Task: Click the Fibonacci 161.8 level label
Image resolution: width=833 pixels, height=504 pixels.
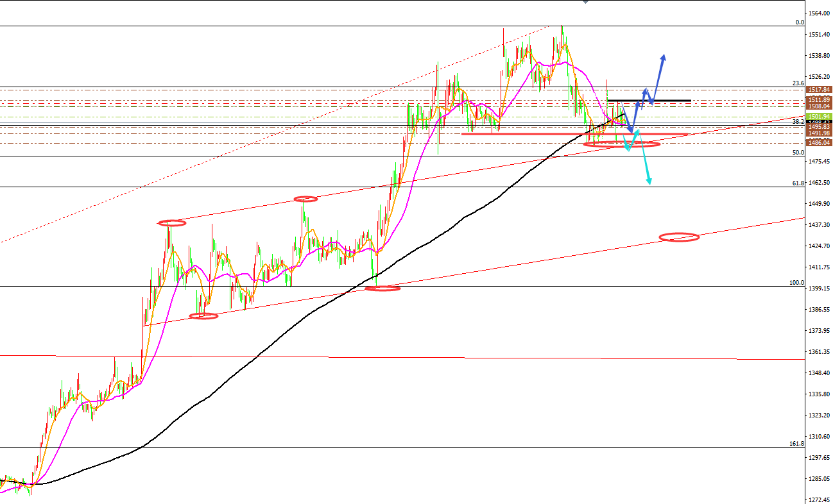Action: click(x=796, y=444)
